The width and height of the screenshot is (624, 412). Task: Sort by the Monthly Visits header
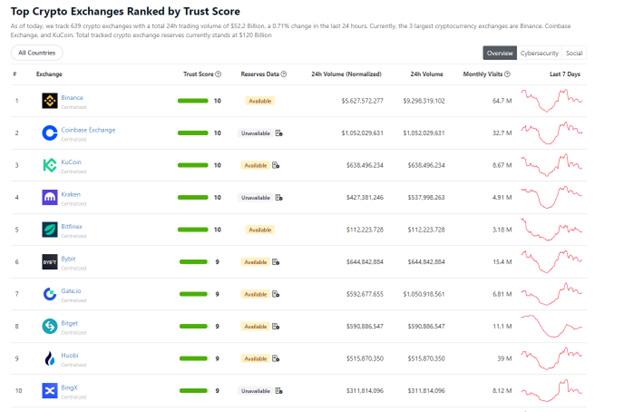(x=483, y=74)
